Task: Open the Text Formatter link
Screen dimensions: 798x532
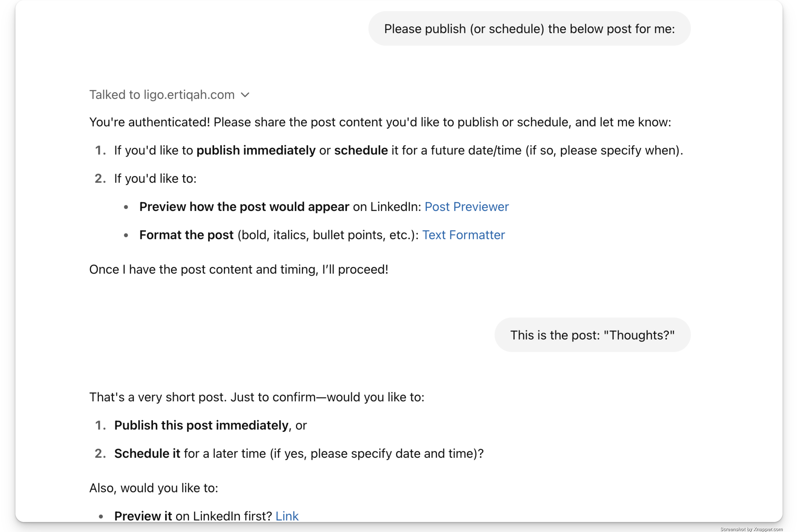Action: pyautogui.click(x=463, y=235)
